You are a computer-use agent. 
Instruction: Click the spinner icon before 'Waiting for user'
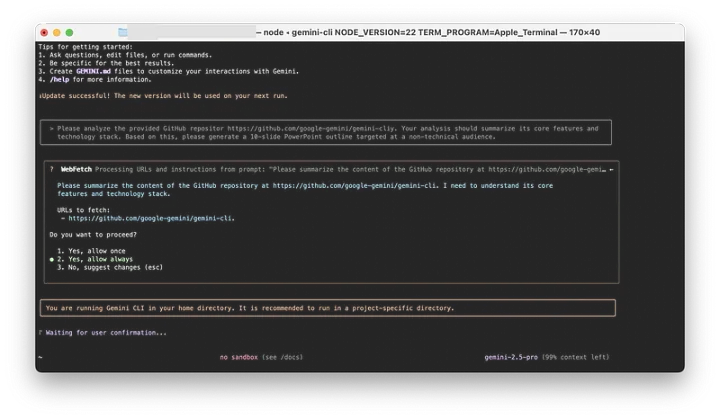click(40, 333)
